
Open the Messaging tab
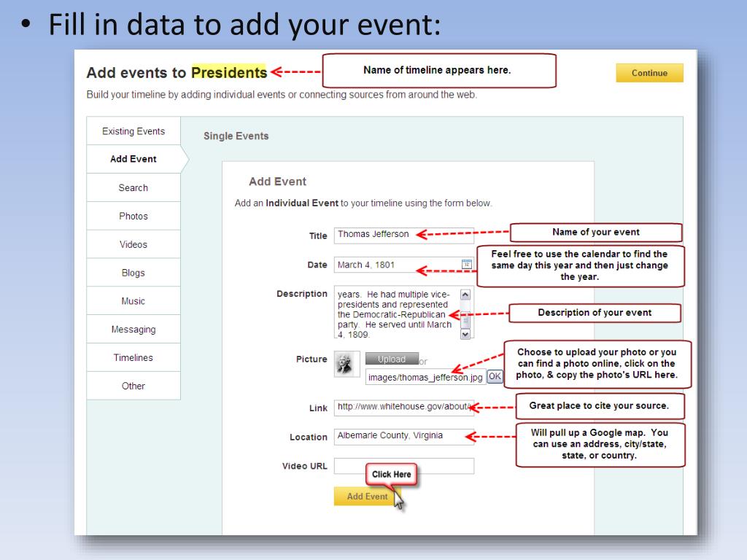click(x=133, y=330)
